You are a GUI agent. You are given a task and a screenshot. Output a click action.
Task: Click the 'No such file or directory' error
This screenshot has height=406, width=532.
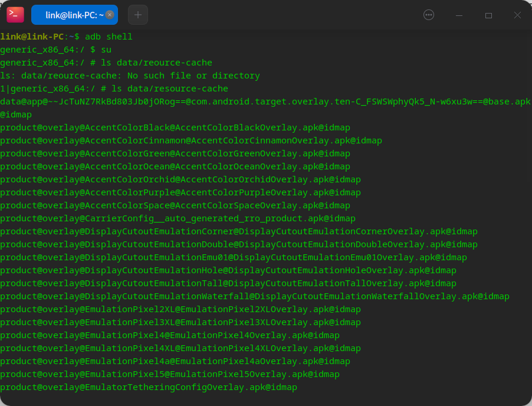pyautogui.click(x=193, y=76)
